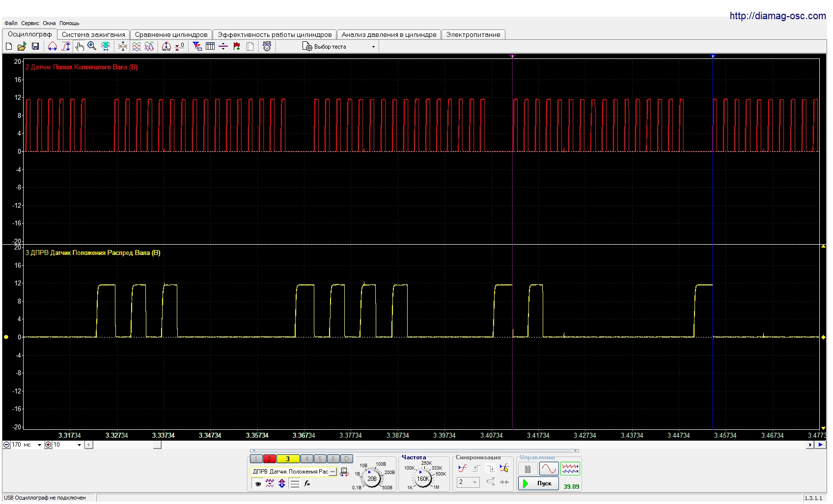Screen dimensions: 833x504
Task: Click the pause button in Управление
Action: coord(528,469)
